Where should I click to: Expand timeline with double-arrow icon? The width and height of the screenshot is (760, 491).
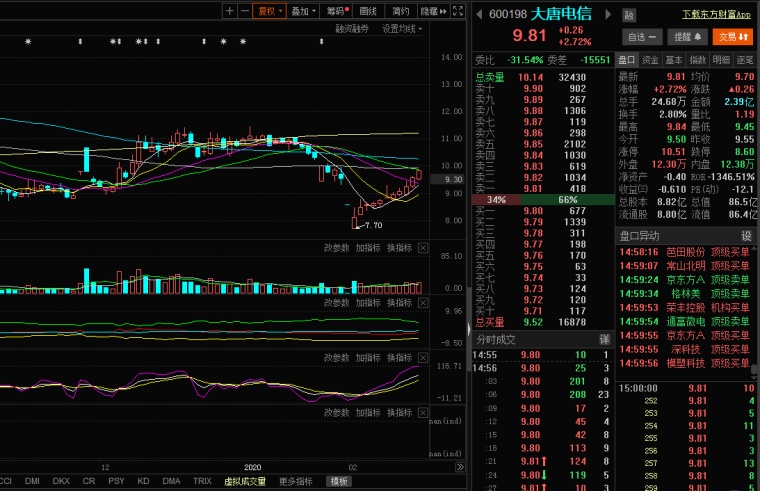[460, 467]
